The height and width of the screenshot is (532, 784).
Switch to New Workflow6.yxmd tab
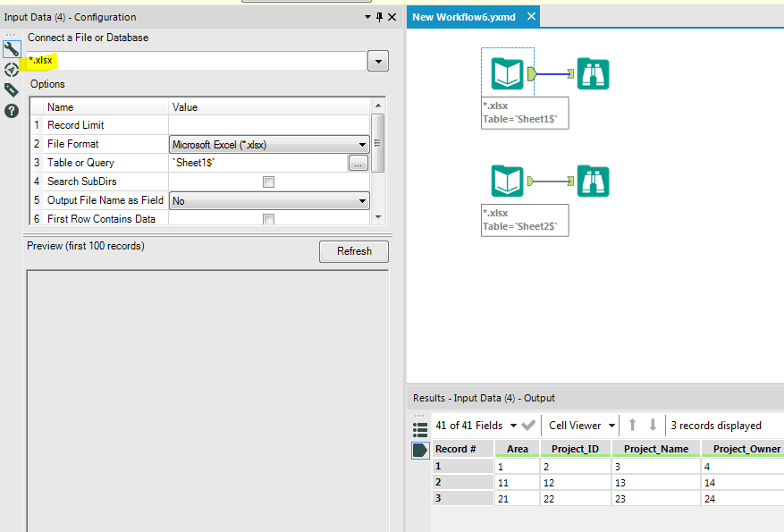coord(464,17)
